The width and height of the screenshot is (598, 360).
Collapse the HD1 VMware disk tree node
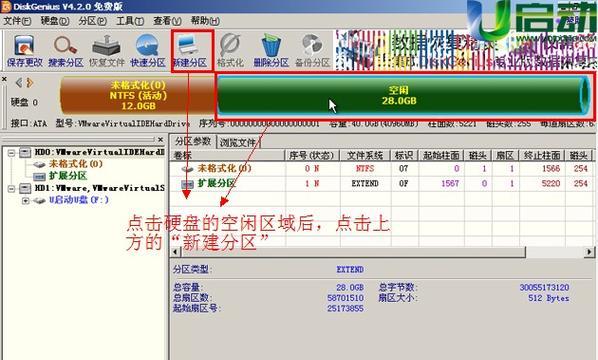coord(11,188)
